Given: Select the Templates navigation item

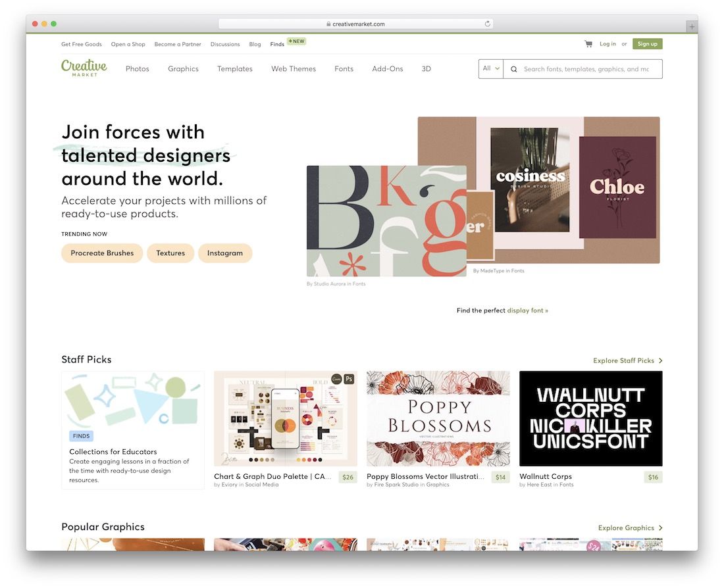Looking at the screenshot, I should click(x=235, y=69).
